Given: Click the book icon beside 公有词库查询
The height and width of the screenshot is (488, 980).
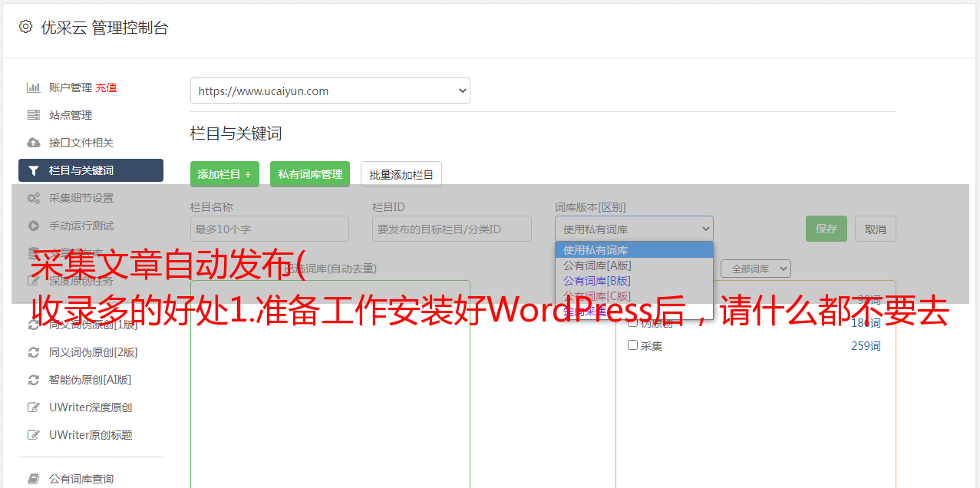Looking at the screenshot, I should coord(33,479).
